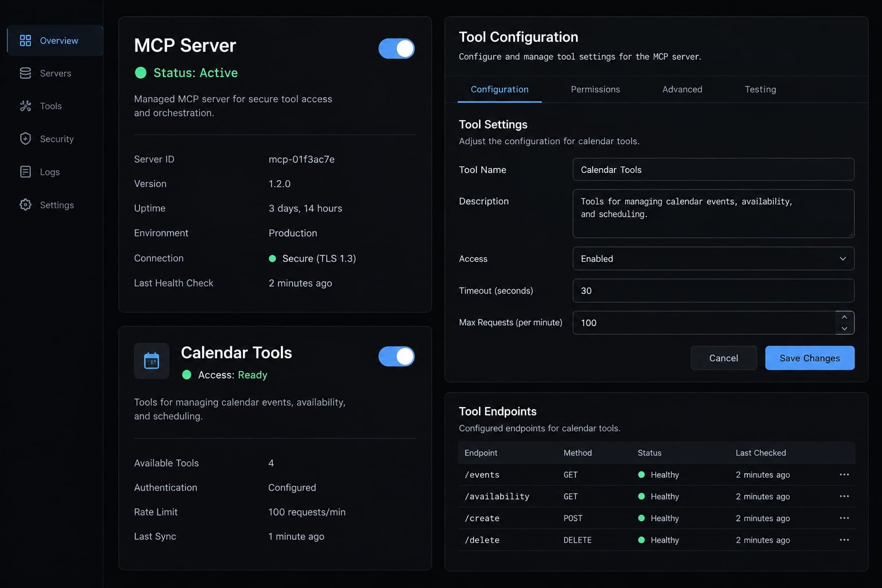Screen dimensions: 882x588
Task: Select Overview in the sidebar
Action: [55, 41]
